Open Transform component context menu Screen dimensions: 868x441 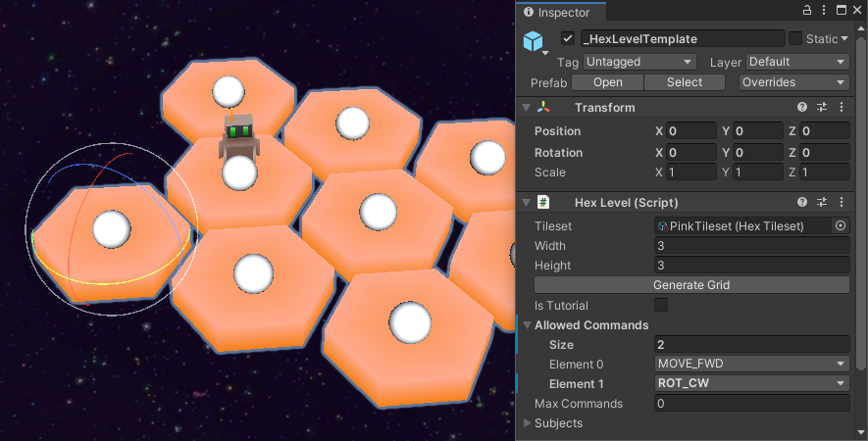842,108
